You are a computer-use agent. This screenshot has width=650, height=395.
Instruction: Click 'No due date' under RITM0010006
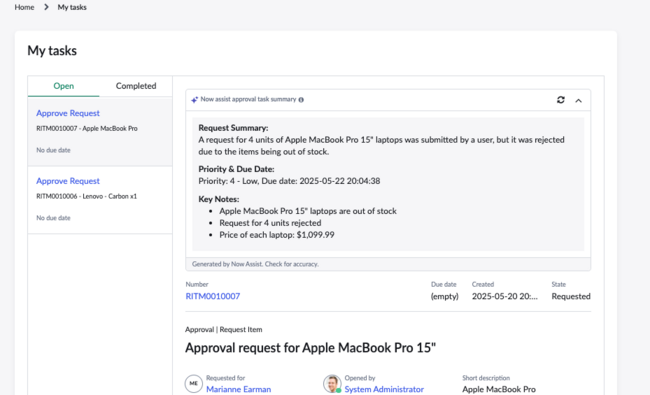pyautogui.click(x=53, y=218)
